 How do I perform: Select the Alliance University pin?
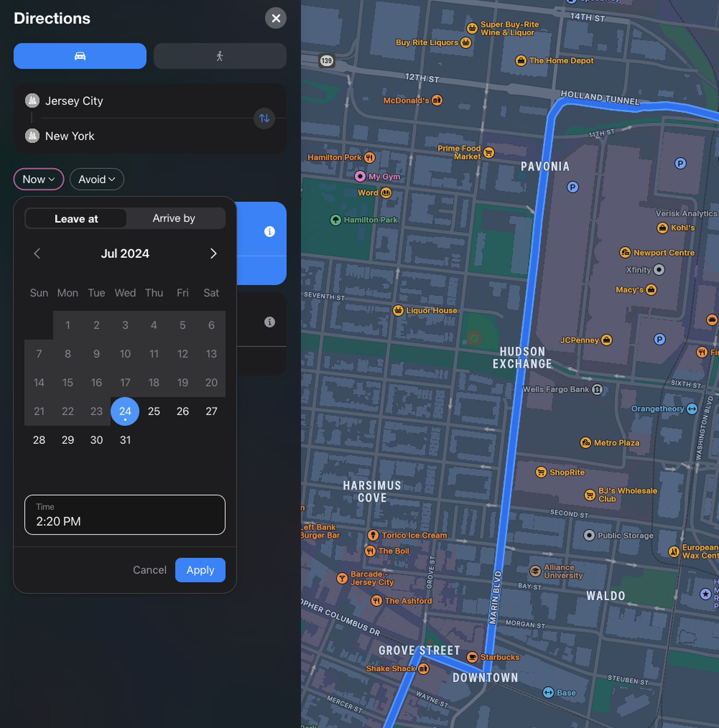click(535, 571)
